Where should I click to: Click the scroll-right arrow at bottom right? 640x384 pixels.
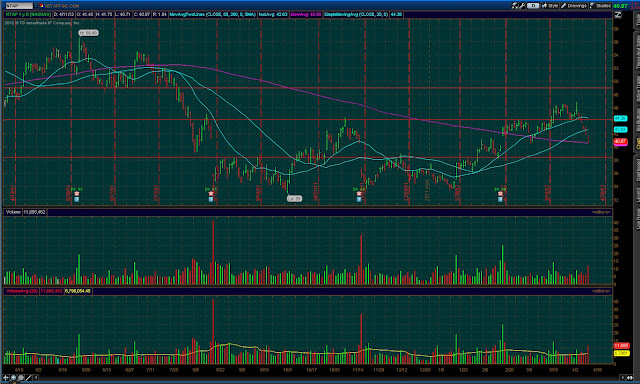tap(622, 378)
